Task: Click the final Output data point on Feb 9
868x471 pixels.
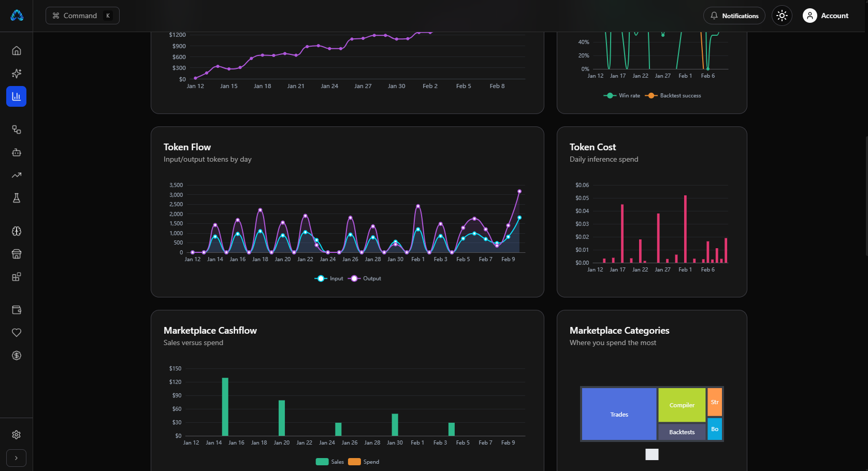Action: point(519,191)
